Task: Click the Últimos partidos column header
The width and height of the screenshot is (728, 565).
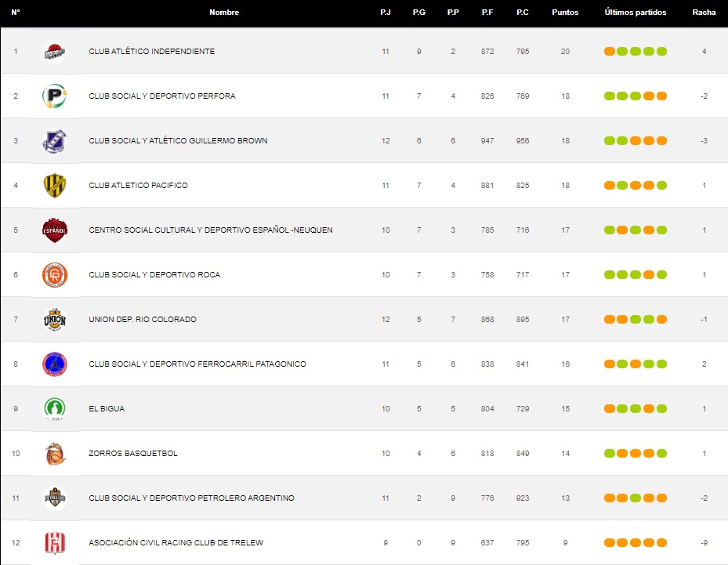Action: pyautogui.click(x=635, y=13)
